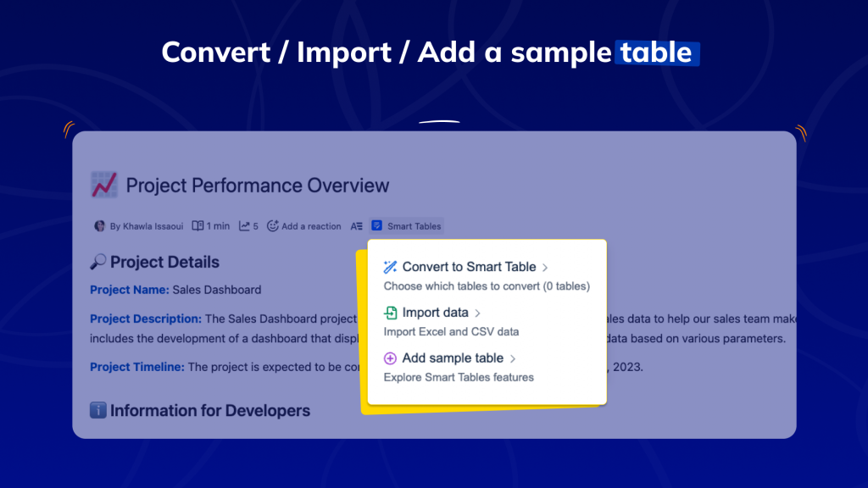
Task: Click the text formatting icon in byline
Action: click(x=356, y=226)
